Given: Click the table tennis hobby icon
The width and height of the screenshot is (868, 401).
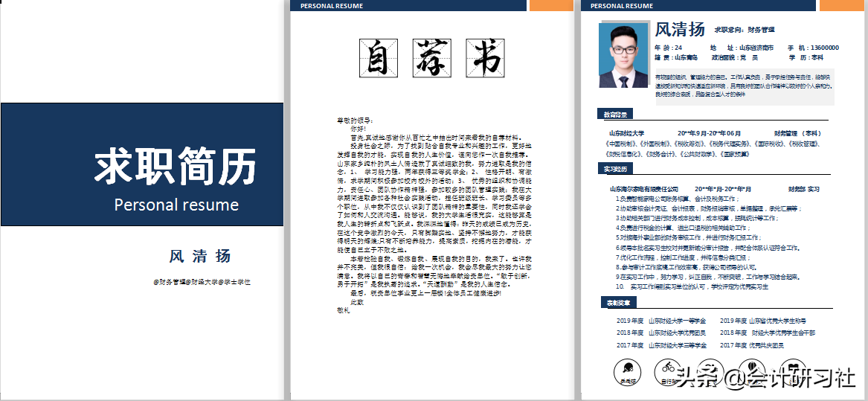Looking at the screenshot, I should [x=627, y=372].
